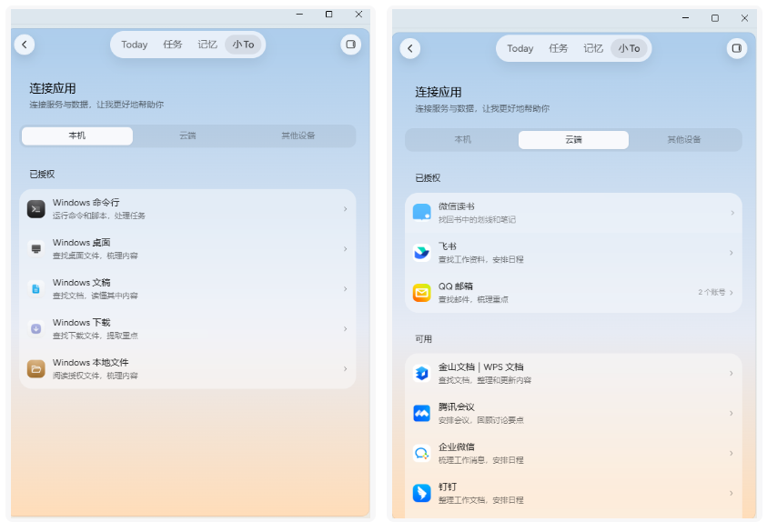Select the 小To tab in the left window
Screen dimensions: 767x532
(x=243, y=45)
